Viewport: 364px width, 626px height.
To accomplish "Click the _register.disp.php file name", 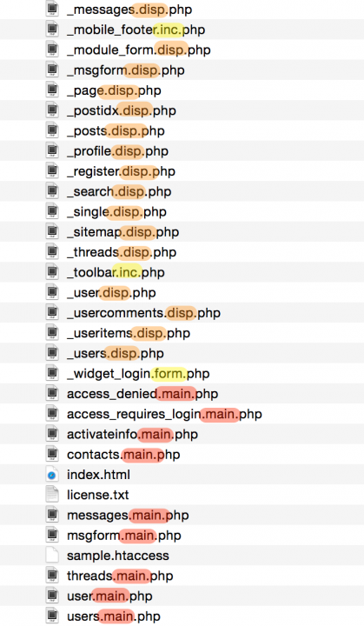I will [x=121, y=171].
